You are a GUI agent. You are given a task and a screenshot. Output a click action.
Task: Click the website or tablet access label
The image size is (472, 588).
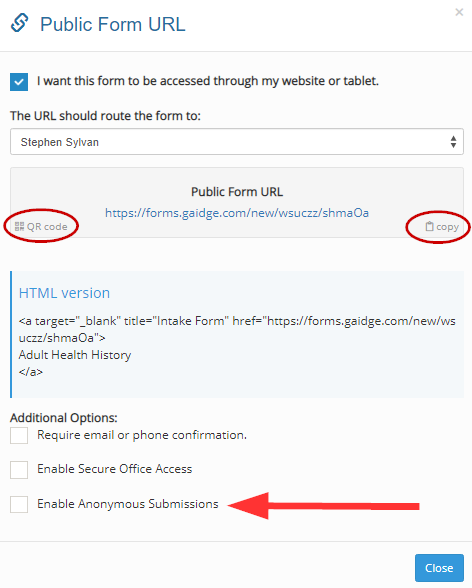[x=208, y=81]
